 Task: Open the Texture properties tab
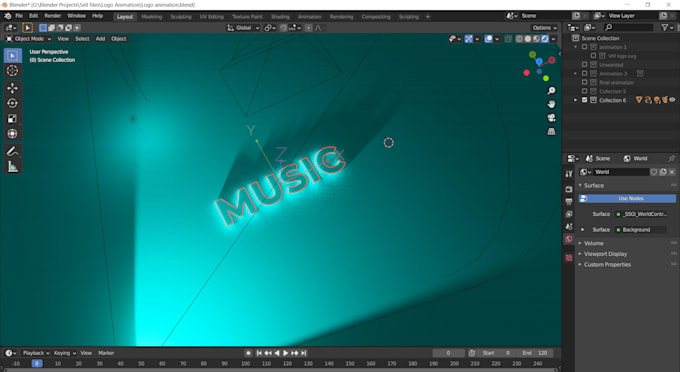click(x=569, y=258)
